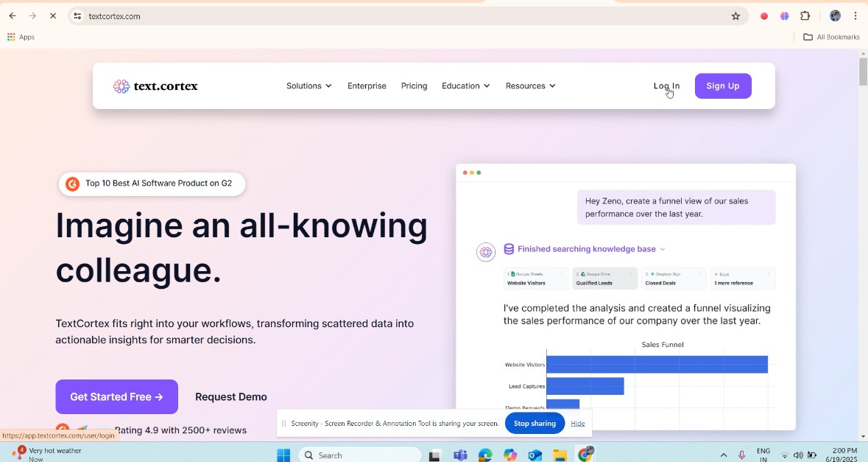Click the ENG IN language indicator
This screenshot has height=462, width=868.
click(763, 455)
